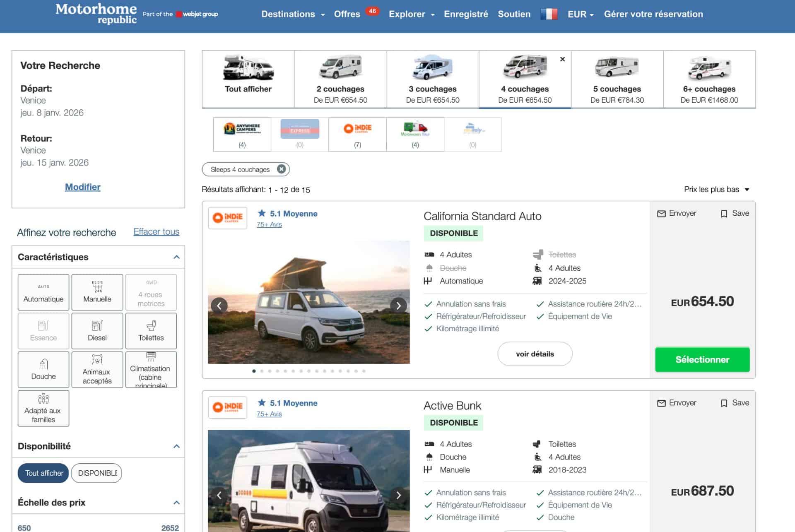Select the DISPONIBLE availability option
This screenshot has height=532, width=795.
tap(97, 473)
